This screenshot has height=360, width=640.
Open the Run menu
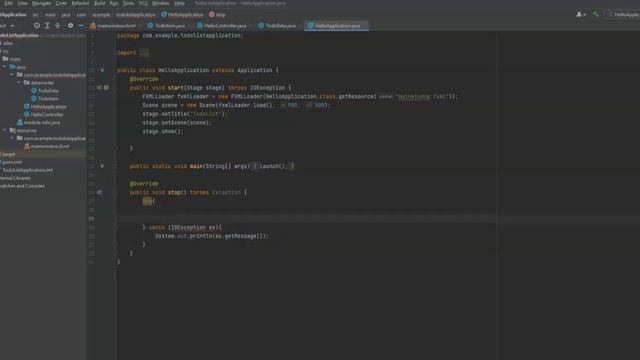pos(114,3)
